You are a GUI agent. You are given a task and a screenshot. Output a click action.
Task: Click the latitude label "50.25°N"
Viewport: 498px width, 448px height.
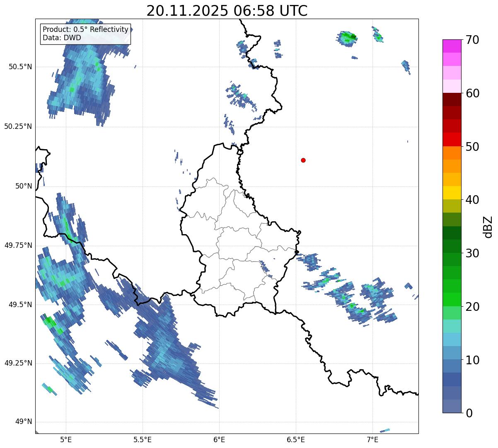click(18, 126)
